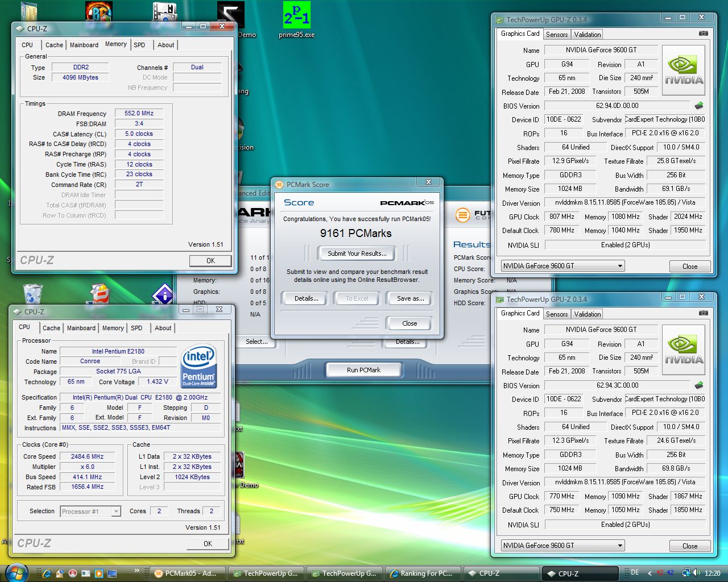Image resolution: width=728 pixels, height=582 pixels.
Task: Click GPU Clock 770 MHz in bottom GPU-Z
Action: tap(562, 496)
